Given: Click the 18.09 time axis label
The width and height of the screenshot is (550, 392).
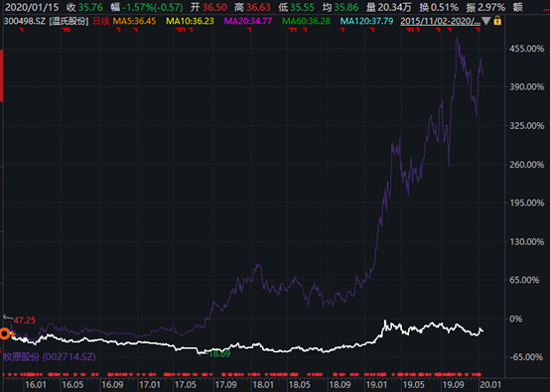Looking at the screenshot, I should click(340, 385).
